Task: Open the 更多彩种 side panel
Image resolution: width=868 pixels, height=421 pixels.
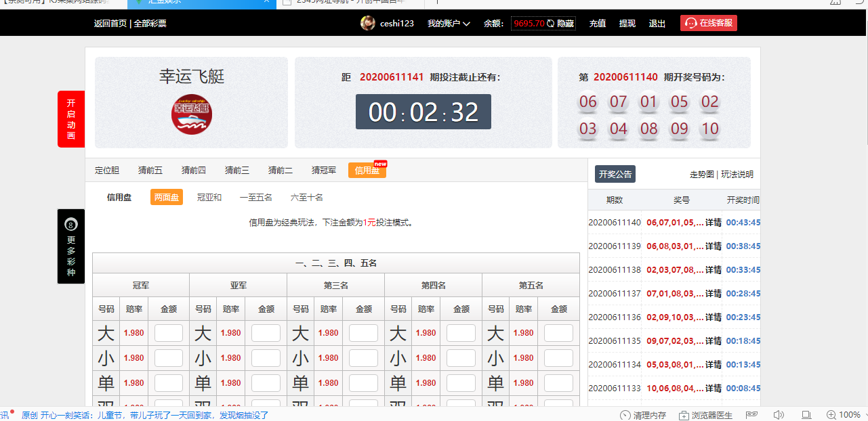Action: [x=71, y=246]
